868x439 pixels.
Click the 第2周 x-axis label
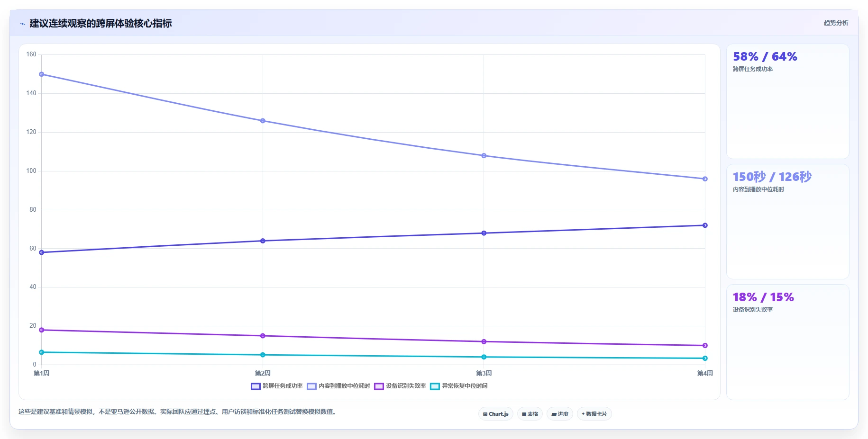tap(263, 373)
